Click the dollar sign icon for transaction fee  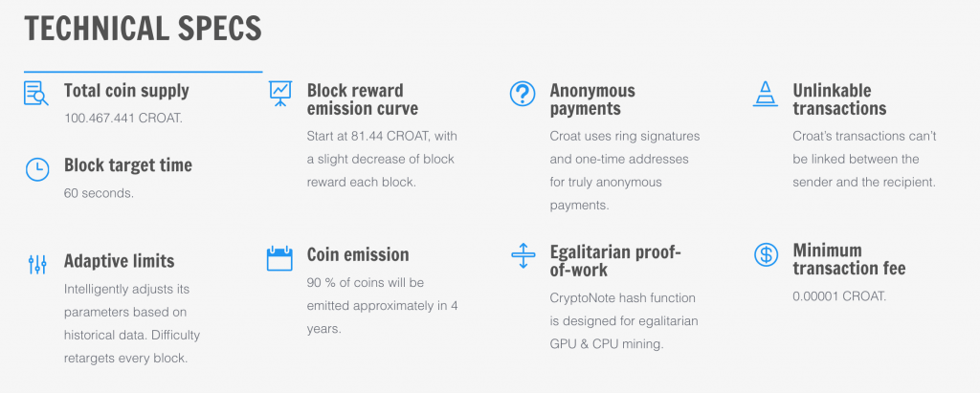pyautogui.click(x=766, y=255)
